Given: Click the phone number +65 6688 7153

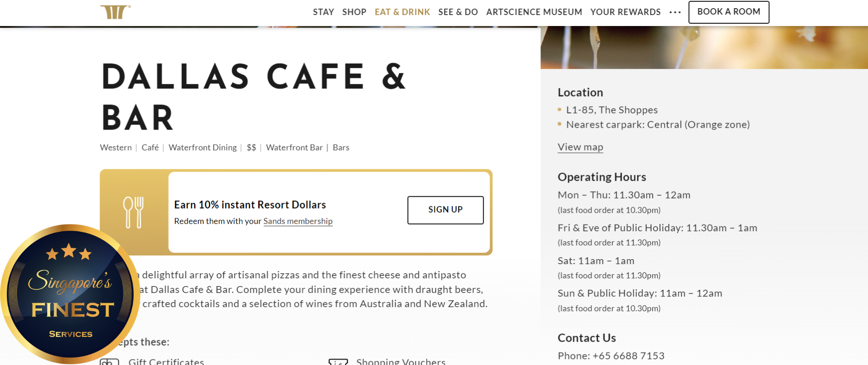Looking at the screenshot, I should tap(628, 356).
